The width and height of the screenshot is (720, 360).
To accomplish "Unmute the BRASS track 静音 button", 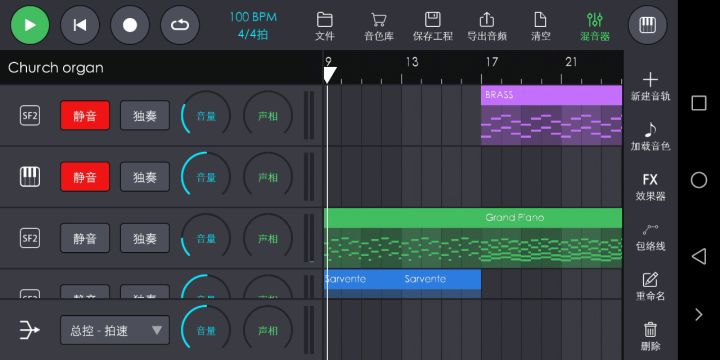I will (85, 116).
